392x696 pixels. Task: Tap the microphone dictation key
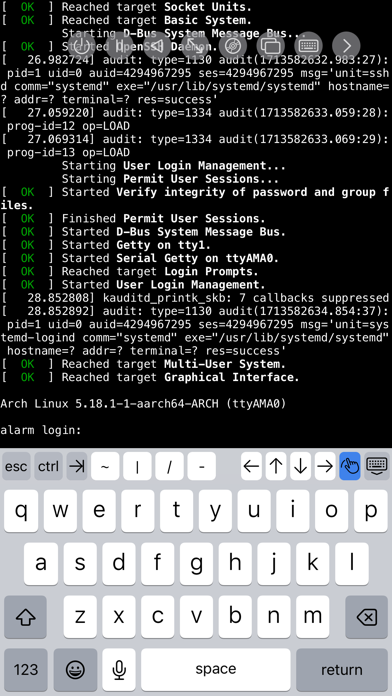119,669
